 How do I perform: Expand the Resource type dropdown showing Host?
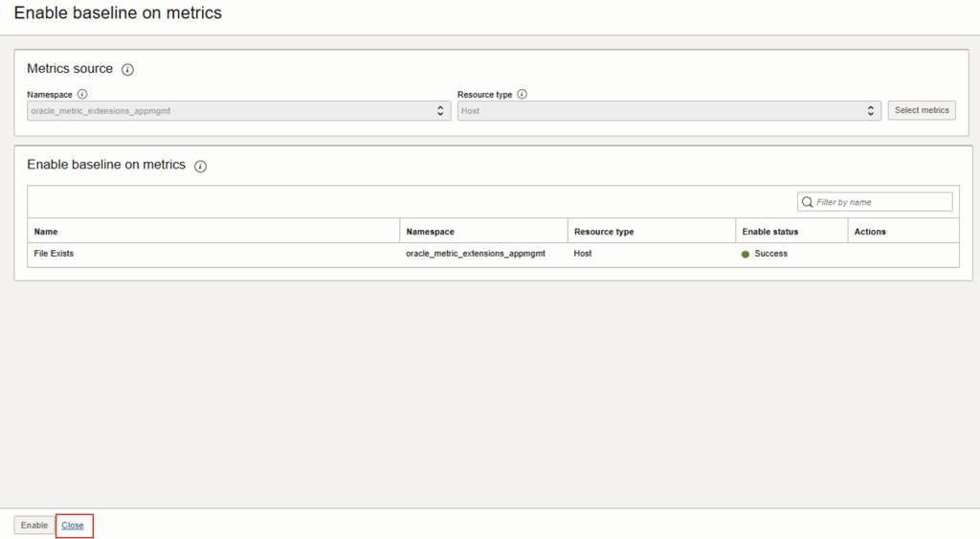click(x=668, y=111)
